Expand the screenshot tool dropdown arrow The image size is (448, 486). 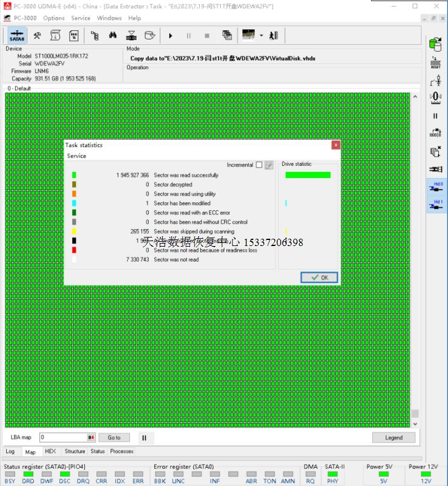point(261,36)
